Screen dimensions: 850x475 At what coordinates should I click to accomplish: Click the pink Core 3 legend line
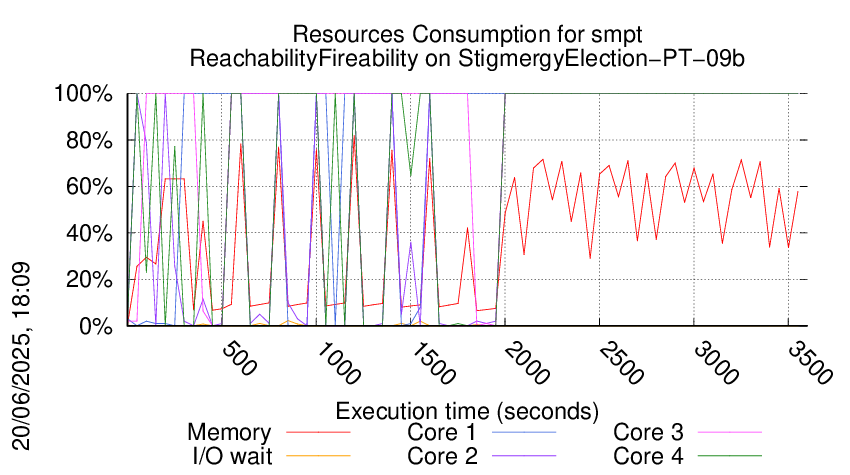click(x=730, y=432)
